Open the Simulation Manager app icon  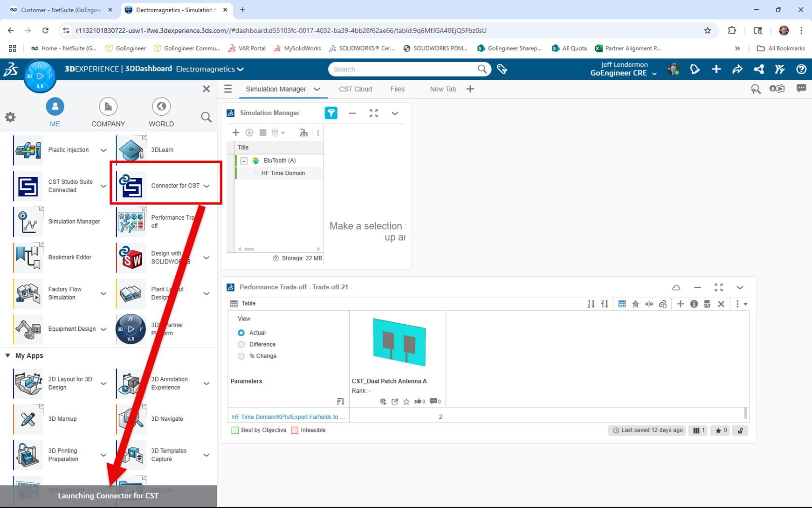[x=28, y=222]
